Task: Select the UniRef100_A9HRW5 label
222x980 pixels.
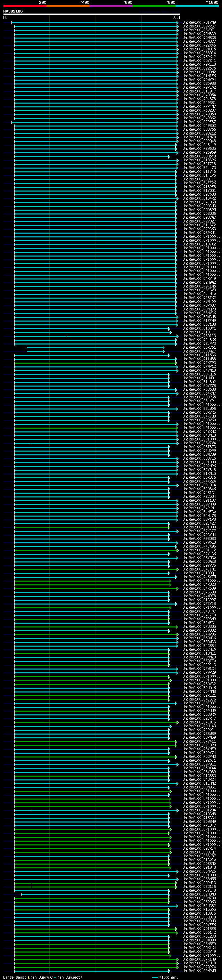Action: click(199, 971)
